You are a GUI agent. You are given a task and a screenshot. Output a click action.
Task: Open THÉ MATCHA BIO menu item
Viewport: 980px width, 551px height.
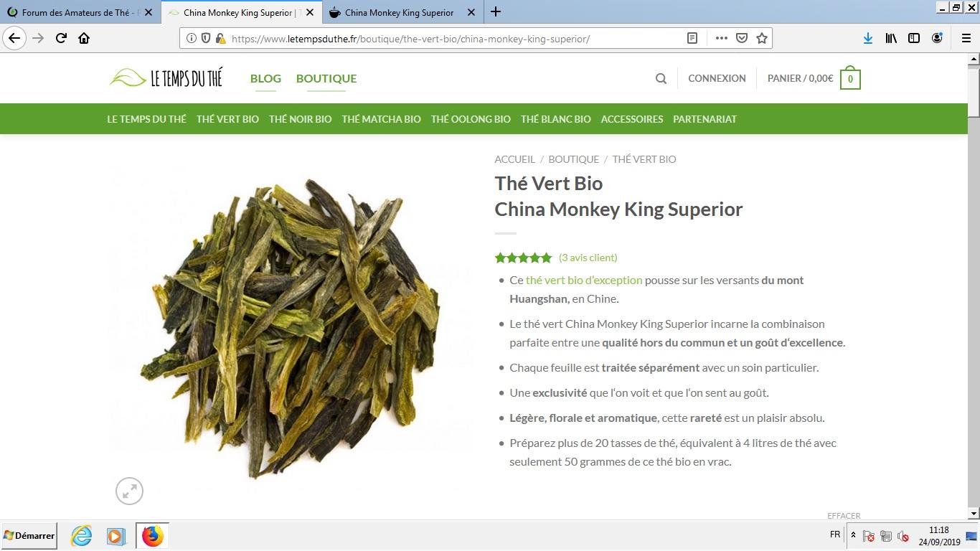pos(381,119)
